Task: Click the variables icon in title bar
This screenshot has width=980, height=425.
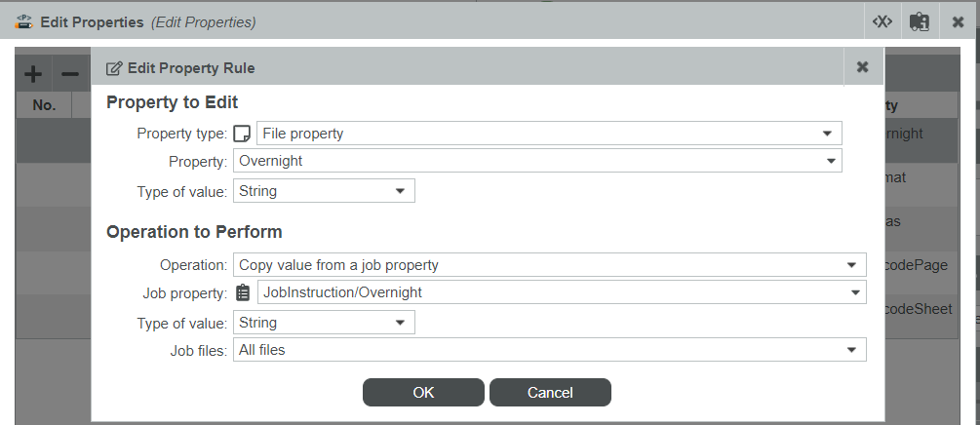Action: coord(882,21)
